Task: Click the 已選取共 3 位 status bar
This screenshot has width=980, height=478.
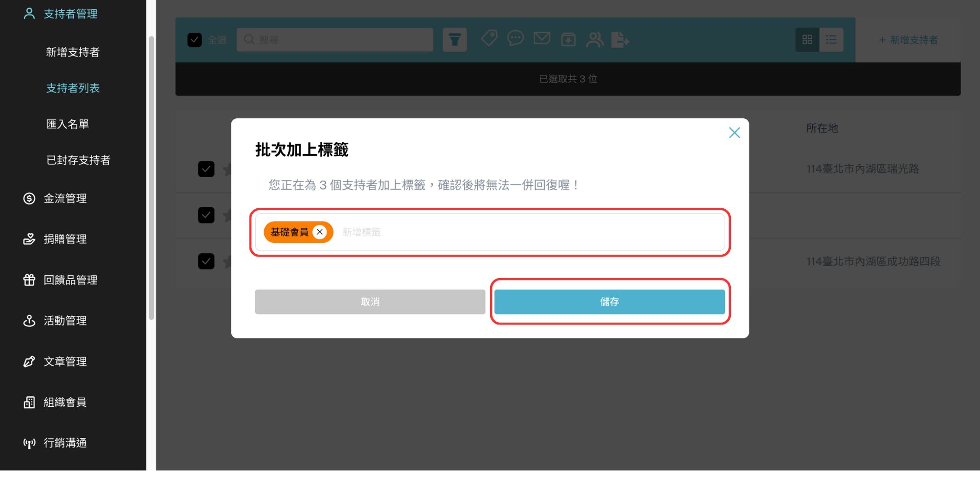Action: click(568, 79)
